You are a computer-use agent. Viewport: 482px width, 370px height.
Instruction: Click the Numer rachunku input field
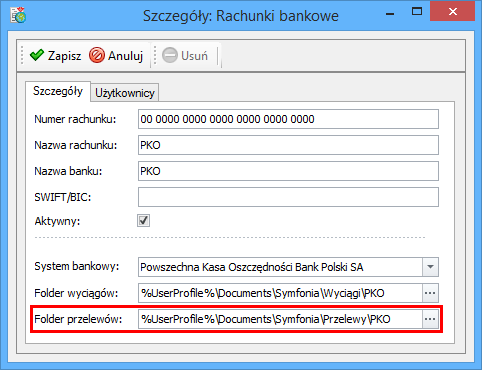[288, 119]
